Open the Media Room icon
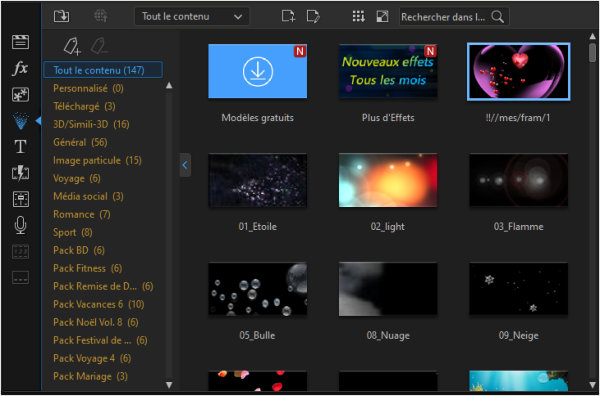 [20, 42]
